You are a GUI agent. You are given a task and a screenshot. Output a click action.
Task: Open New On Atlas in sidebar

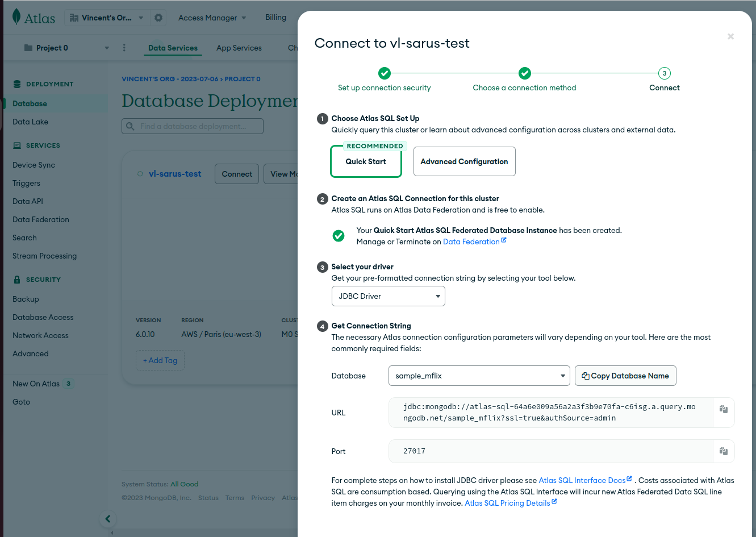36,384
